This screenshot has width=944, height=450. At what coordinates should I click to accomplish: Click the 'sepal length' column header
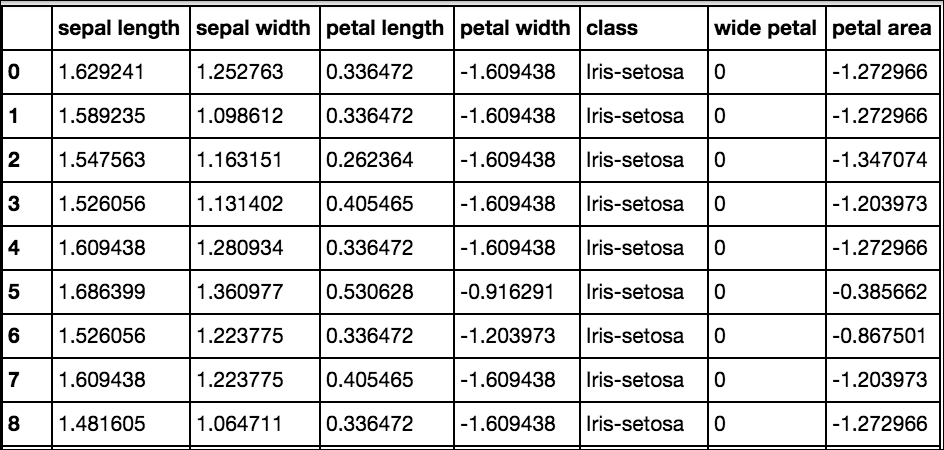(119, 28)
